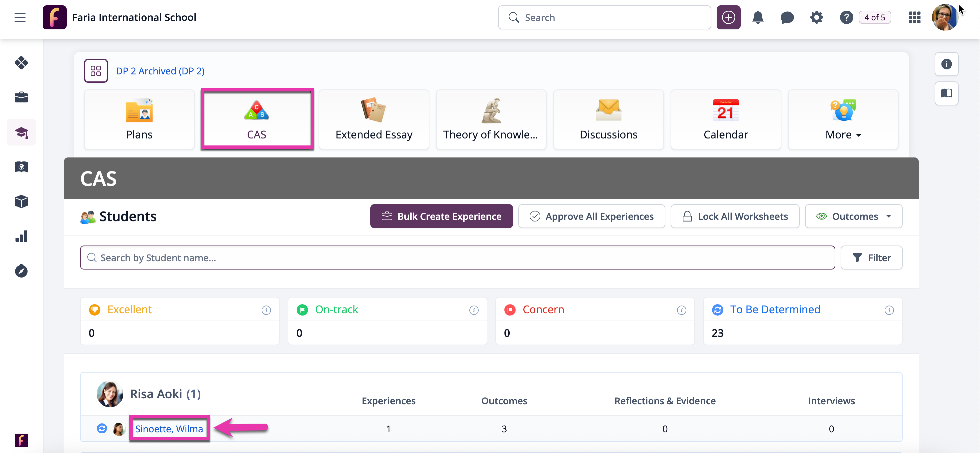
Task: Click the Search by Student name field
Action: 457,258
